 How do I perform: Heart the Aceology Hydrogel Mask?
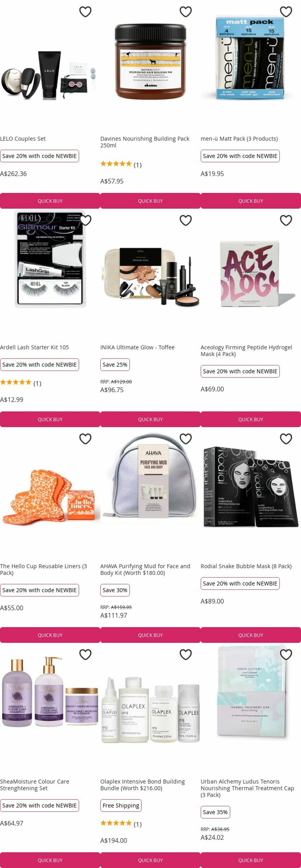286,220
